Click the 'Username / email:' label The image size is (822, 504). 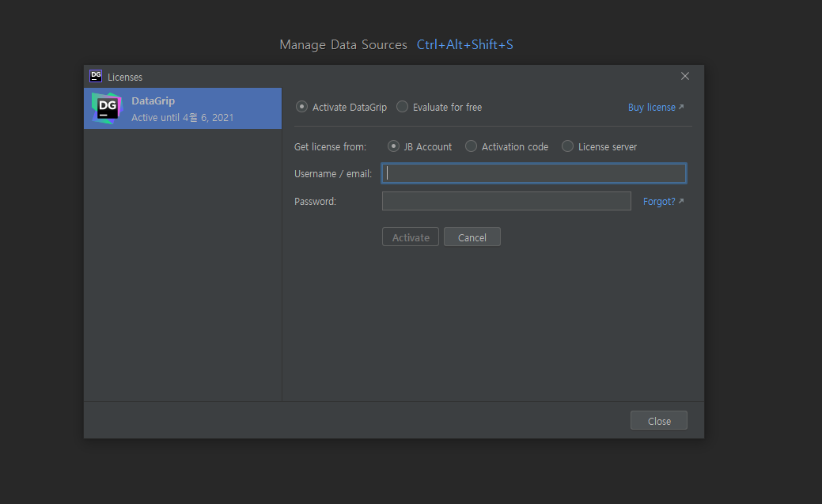coord(333,173)
